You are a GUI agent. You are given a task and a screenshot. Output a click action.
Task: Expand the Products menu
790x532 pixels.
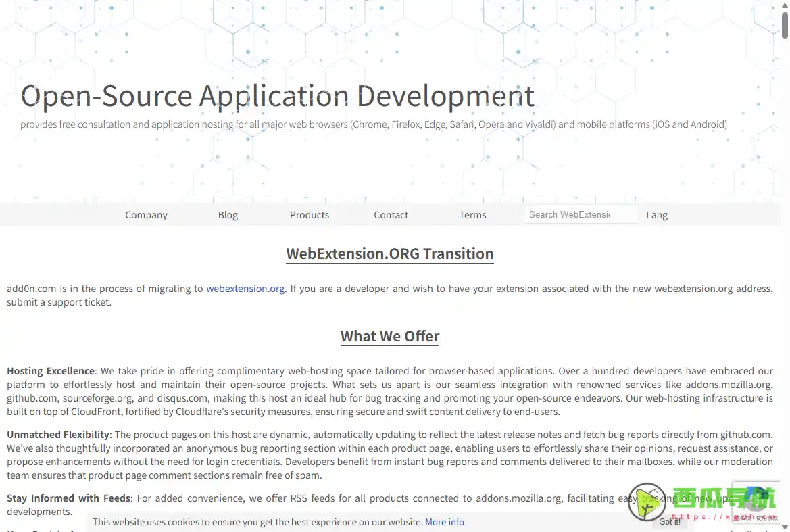310,215
